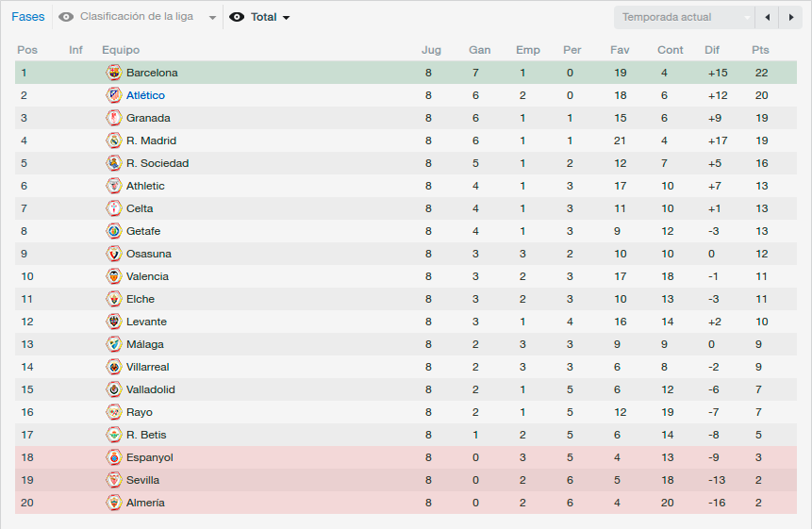Click the R. Betis club crest icon
Screen dimensions: 812x529
[x=114, y=435]
